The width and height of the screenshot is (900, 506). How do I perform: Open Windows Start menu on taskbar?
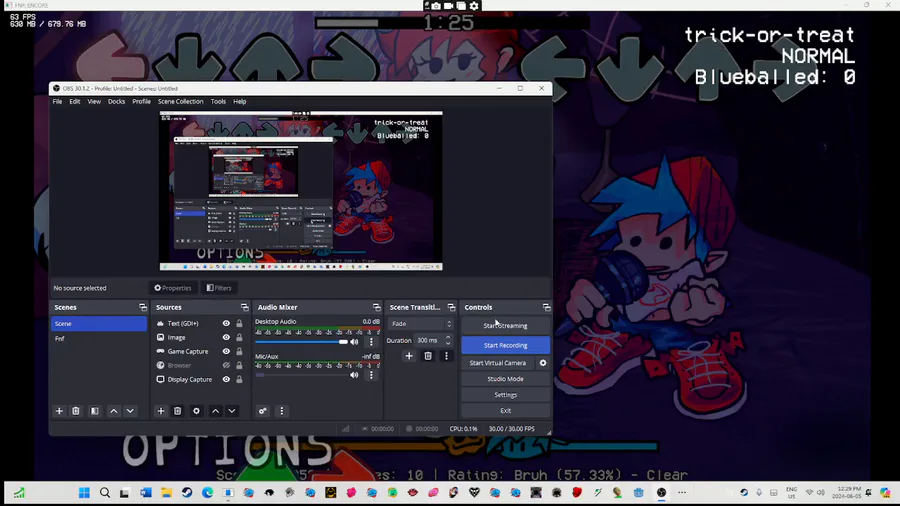coord(84,493)
